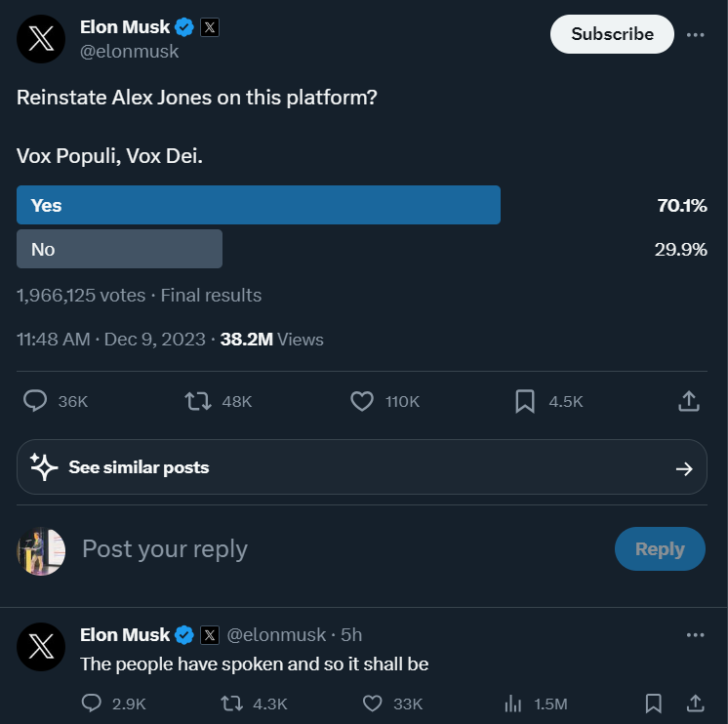Bookmark the main poll post

coord(525,401)
